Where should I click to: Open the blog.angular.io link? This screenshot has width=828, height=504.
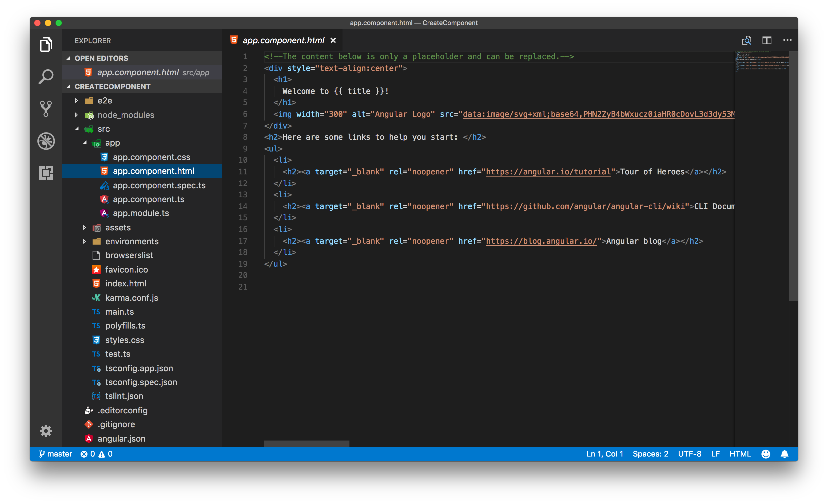point(541,241)
